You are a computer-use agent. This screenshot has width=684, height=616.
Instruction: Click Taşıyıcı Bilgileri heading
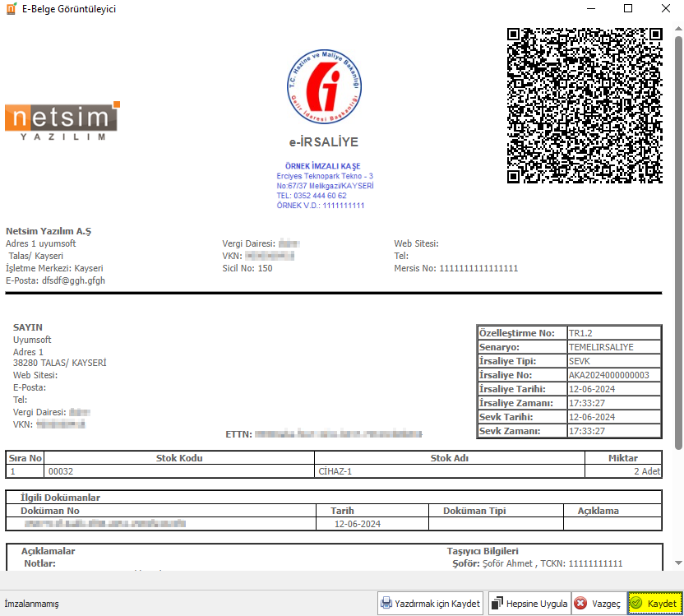click(x=483, y=551)
